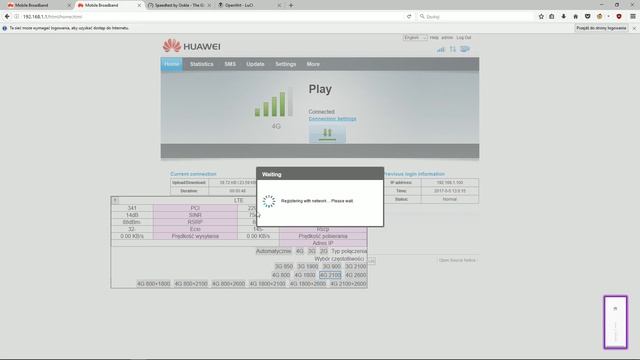Choose the 4G 800+2600 band combination
Screen dimensions: 640x360
[229, 284]
